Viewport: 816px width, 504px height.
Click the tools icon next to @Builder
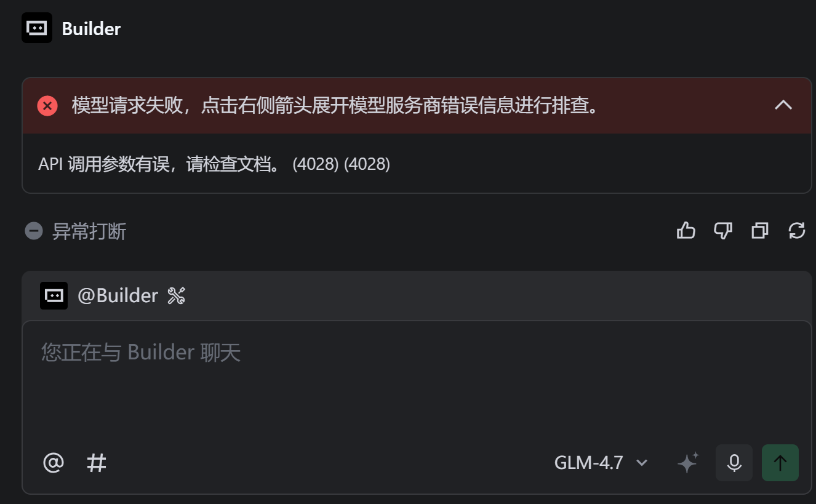click(176, 296)
